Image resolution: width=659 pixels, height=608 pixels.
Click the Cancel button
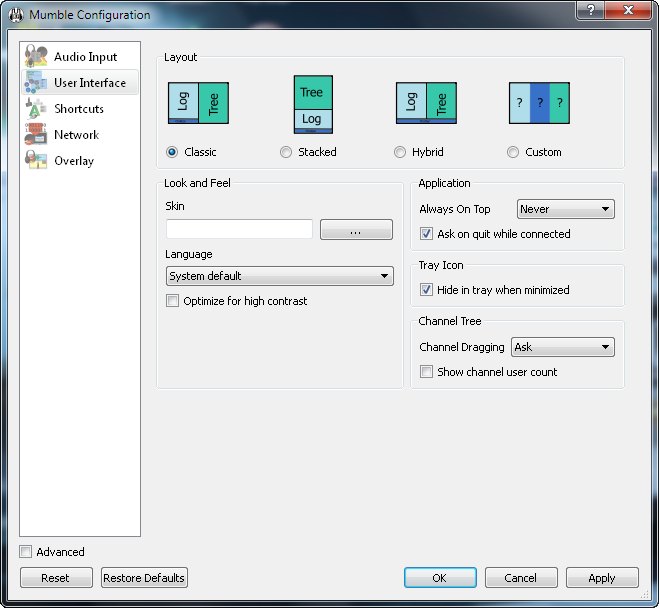(x=521, y=578)
